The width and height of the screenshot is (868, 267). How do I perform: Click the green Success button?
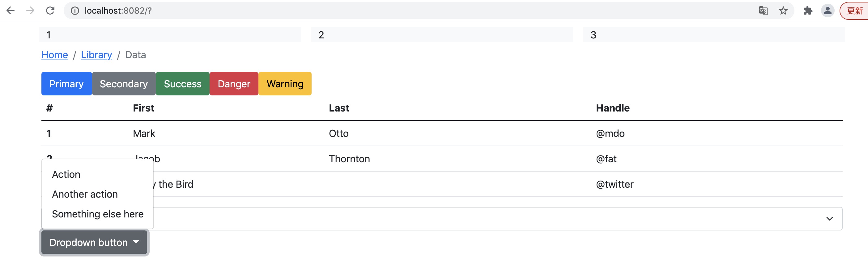183,84
